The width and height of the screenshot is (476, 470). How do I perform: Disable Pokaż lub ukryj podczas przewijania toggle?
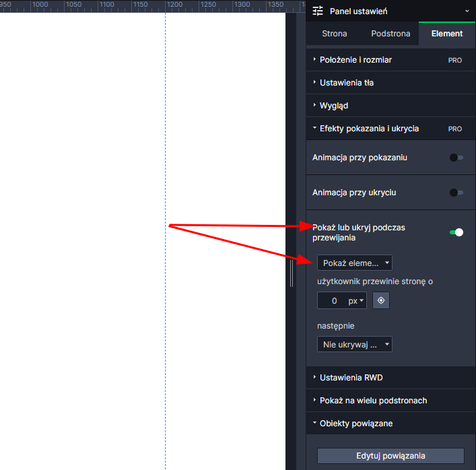pyautogui.click(x=456, y=232)
